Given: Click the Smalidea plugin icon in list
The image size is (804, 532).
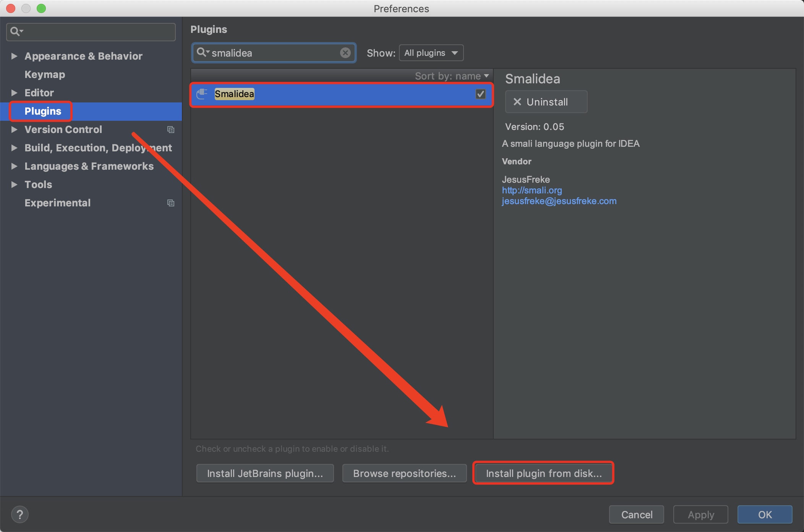Looking at the screenshot, I should (x=202, y=94).
